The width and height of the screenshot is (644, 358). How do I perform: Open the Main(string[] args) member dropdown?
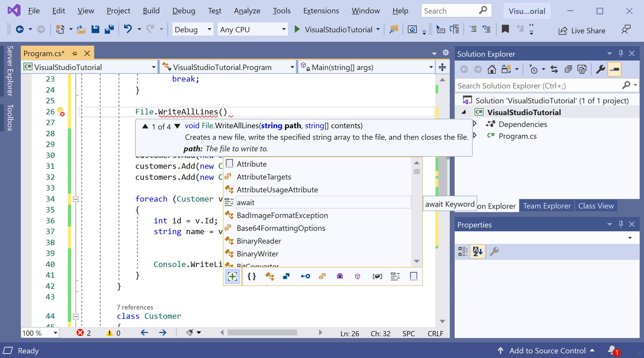tap(366, 67)
